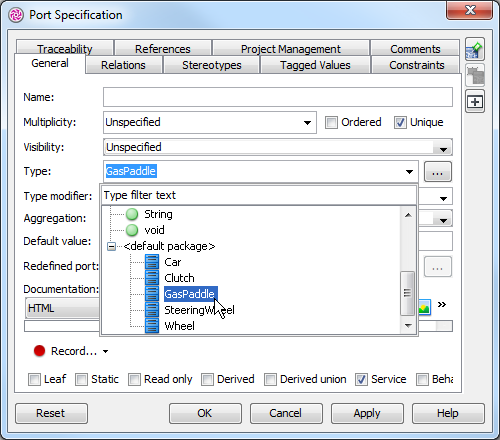Click the green-arrow icon in the right sidebar

[475, 50]
